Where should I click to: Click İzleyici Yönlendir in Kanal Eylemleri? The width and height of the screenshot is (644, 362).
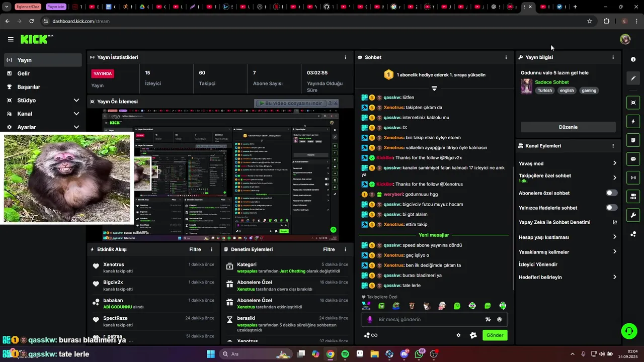click(538, 264)
